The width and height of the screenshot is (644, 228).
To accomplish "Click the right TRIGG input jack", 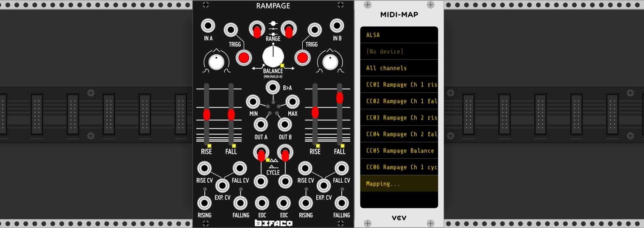I will [315, 30].
